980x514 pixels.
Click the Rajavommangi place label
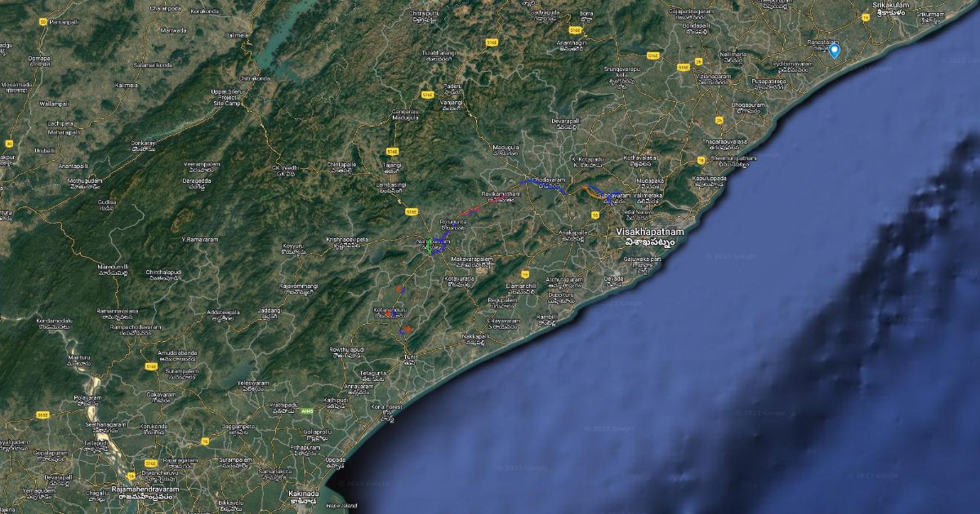297,288
